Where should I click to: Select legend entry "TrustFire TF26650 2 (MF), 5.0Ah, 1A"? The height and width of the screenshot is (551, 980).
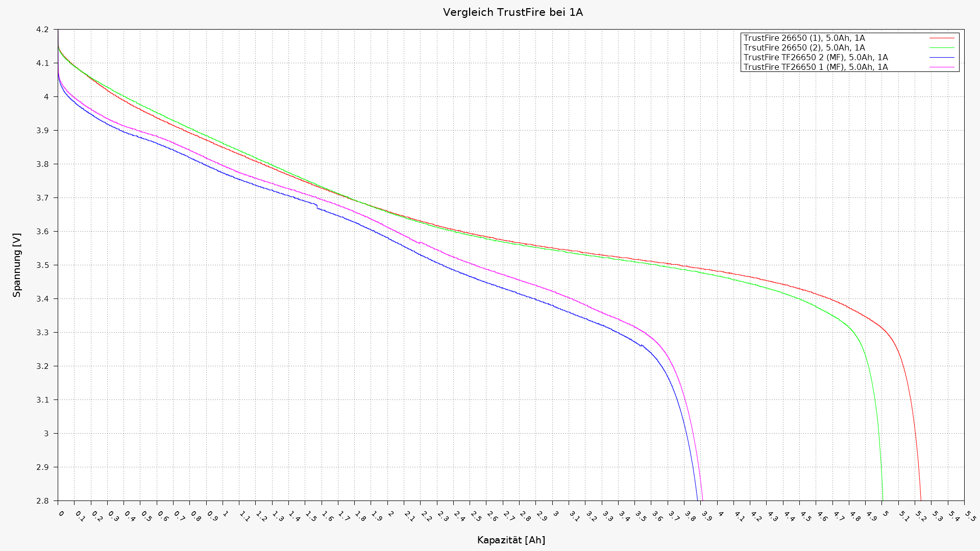[816, 58]
